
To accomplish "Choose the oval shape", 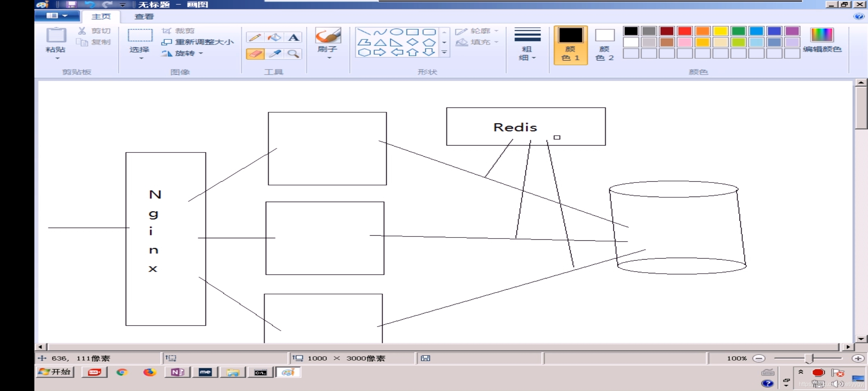I will [396, 32].
